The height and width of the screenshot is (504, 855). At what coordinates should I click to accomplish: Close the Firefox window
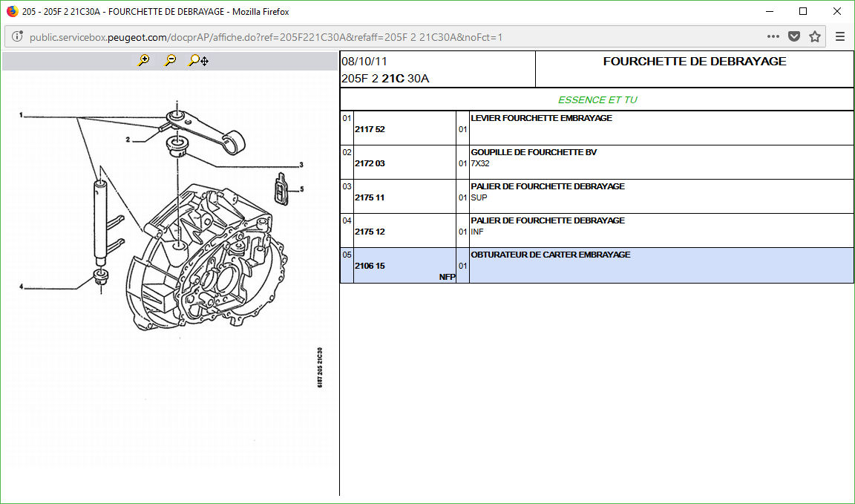837,11
